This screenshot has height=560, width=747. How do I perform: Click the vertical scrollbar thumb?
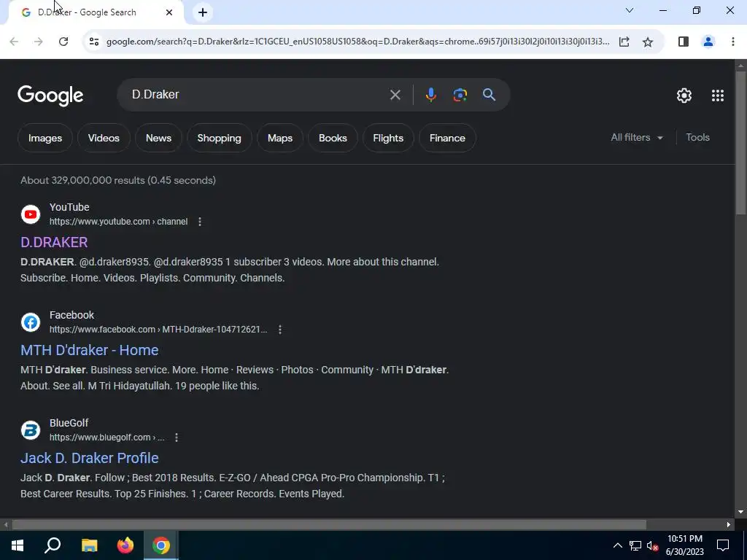tap(740, 142)
